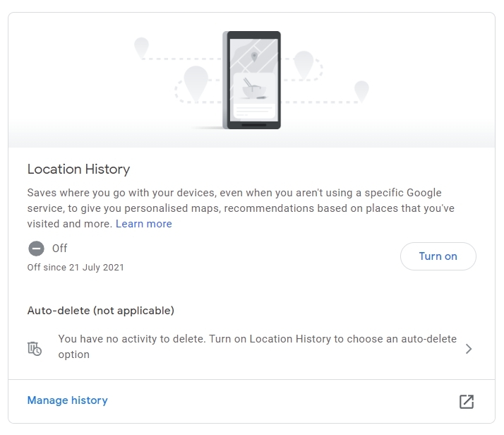
Task: Click the 'Off' status label
Action: click(60, 248)
